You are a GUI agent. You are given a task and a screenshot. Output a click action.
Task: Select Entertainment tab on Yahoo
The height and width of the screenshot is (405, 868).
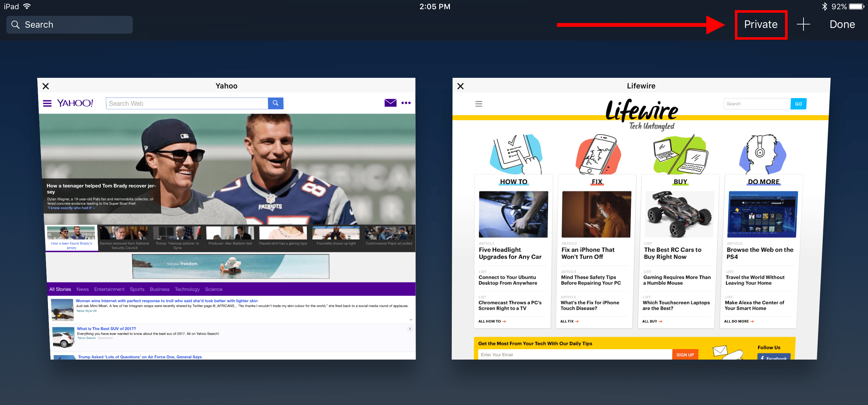tap(109, 289)
